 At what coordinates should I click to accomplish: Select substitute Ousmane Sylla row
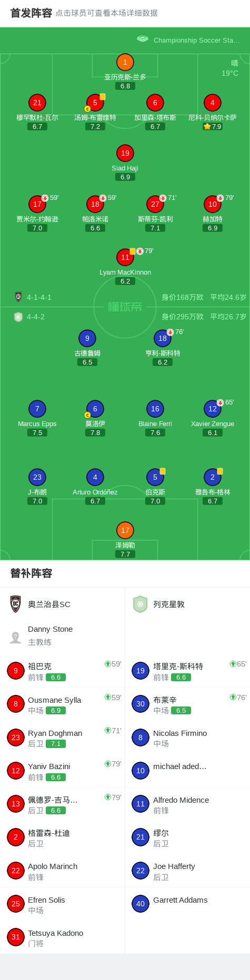tap(63, 704)
